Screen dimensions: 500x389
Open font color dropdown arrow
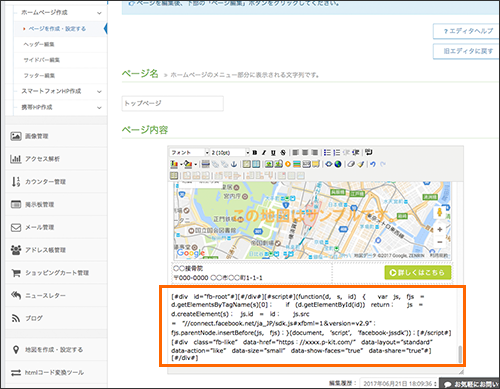pyautogui.click(x=181, y=164)
